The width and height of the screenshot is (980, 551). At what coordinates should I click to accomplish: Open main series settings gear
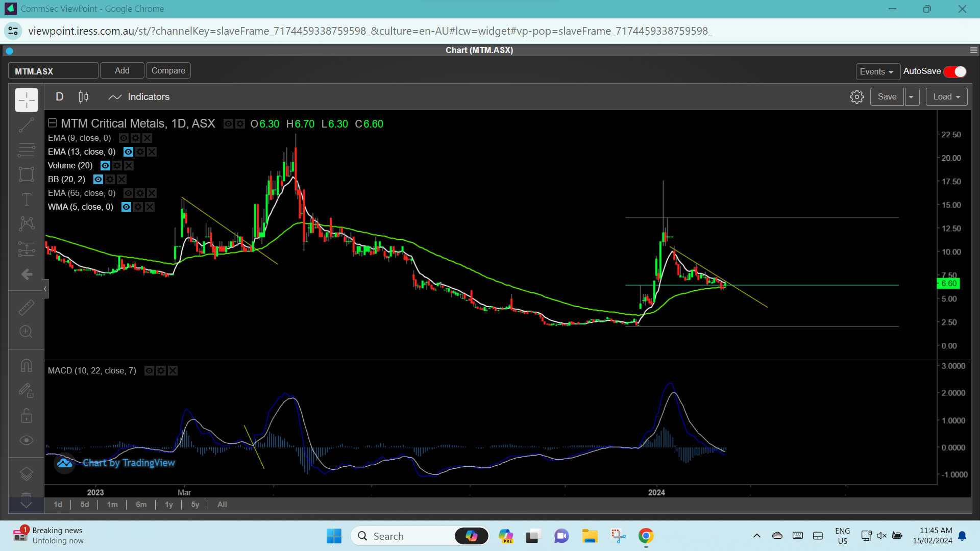(240, 124)
